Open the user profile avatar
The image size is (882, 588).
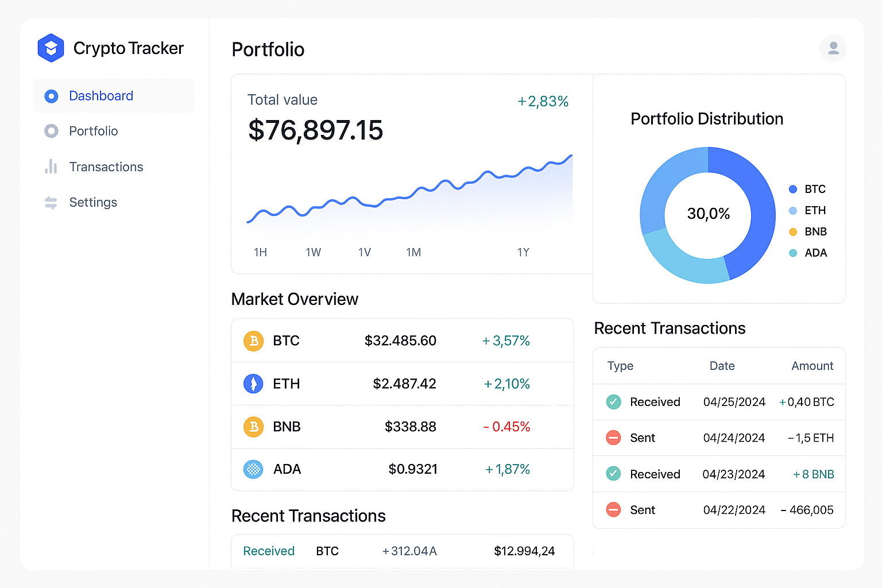(x=833, y=48)
